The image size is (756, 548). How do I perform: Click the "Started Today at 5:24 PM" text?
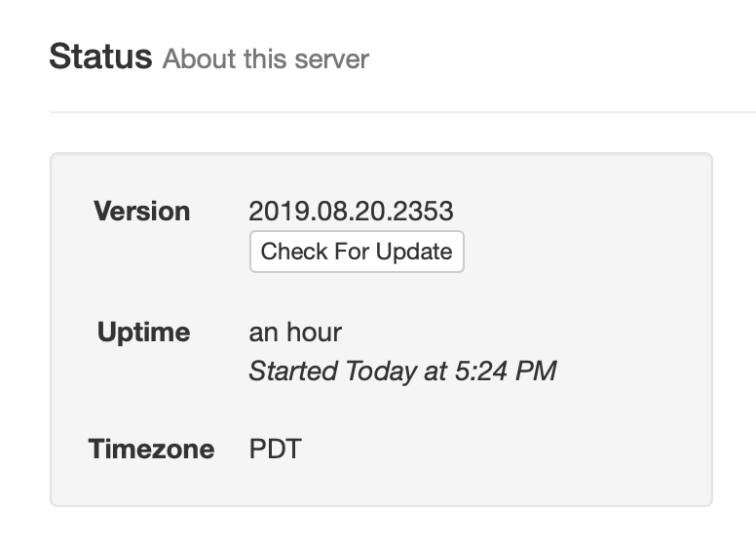click(402, 372)
